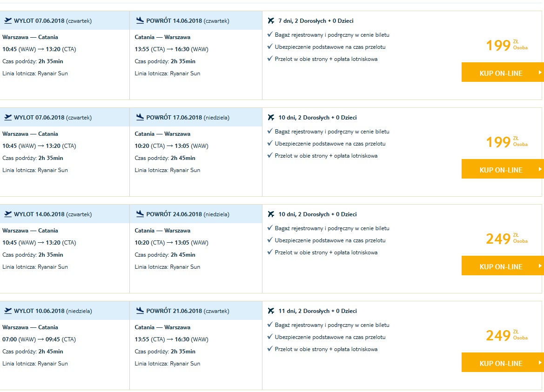Click 249 zł price of 24.06 return offer

(x=506, y=239)
